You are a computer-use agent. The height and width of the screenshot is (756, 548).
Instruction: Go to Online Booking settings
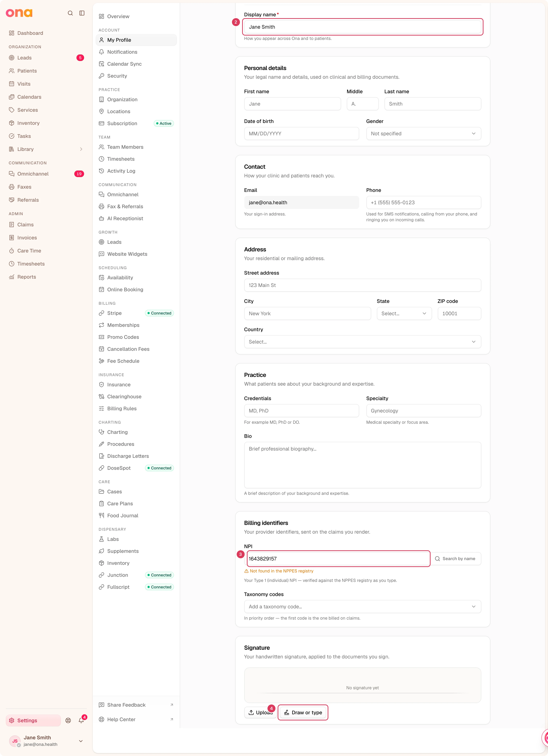point(136,289)
